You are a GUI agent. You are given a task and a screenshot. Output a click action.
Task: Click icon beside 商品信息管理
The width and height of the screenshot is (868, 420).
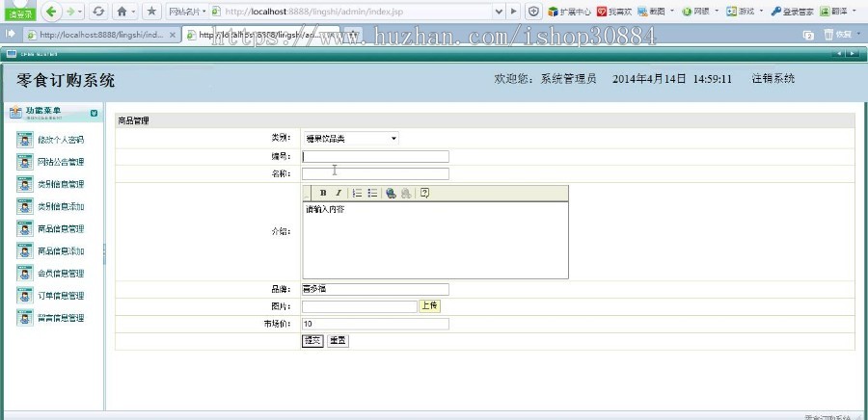(x=25, y=229)
